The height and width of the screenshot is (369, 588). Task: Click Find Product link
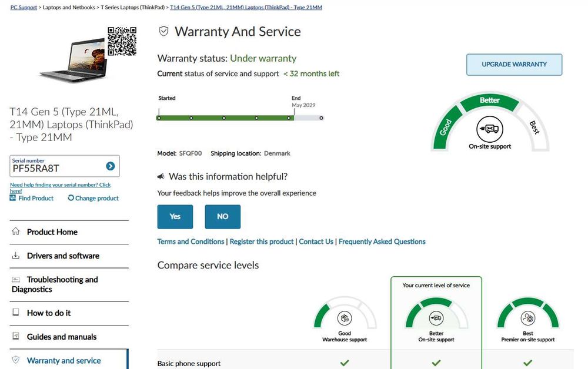[36, 198]
